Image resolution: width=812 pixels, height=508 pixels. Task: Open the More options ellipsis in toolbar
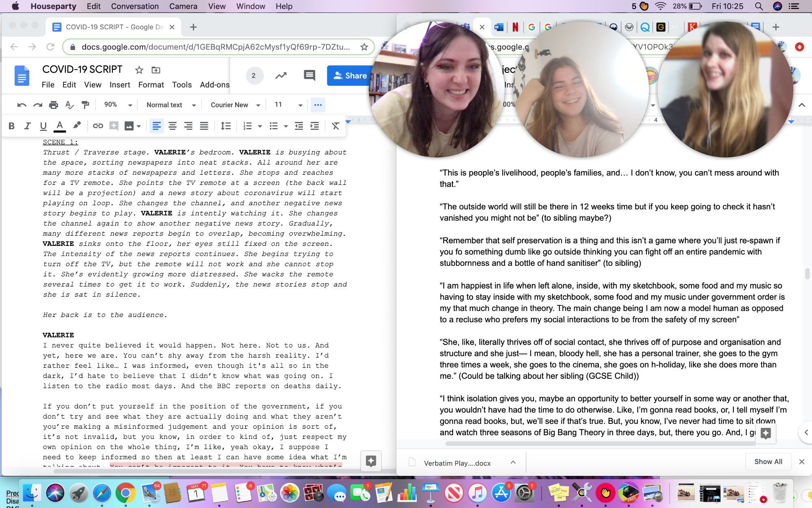click(318, 105)
